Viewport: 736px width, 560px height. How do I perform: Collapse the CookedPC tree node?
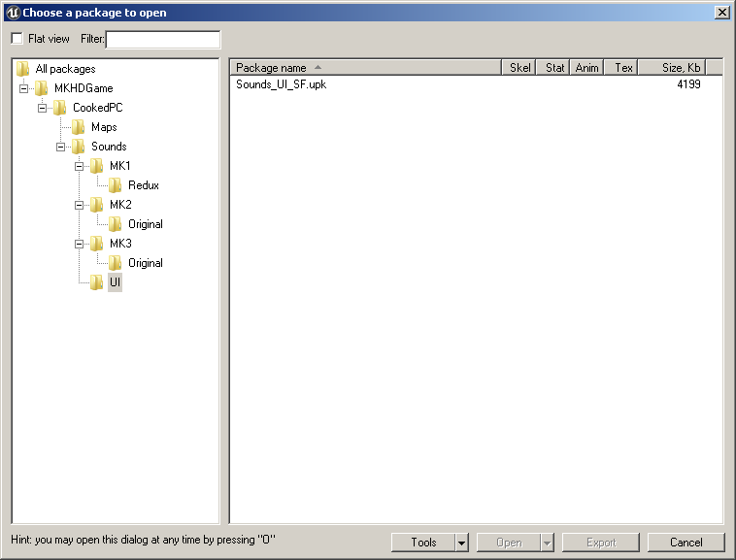[42, 109]
